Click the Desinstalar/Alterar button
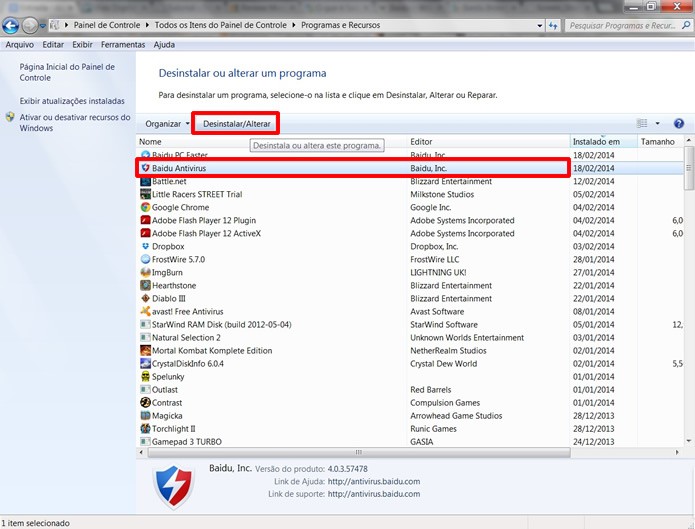This screenshot has width=695, height=529. pos(236,124)
